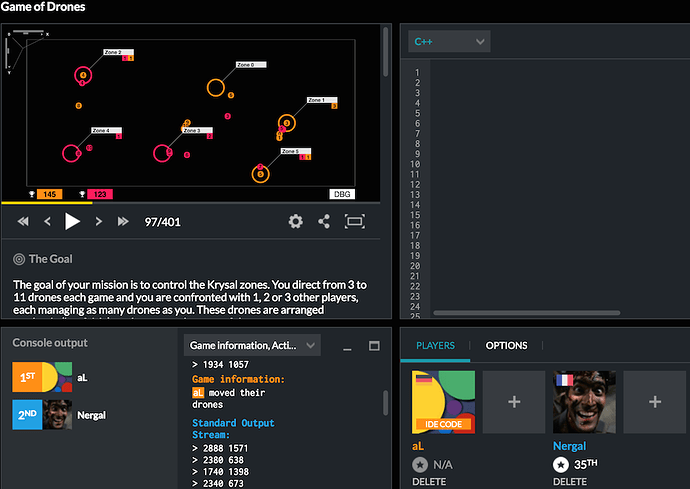Enter fullscreen mode for the game viewer

[x=354, y=221]
